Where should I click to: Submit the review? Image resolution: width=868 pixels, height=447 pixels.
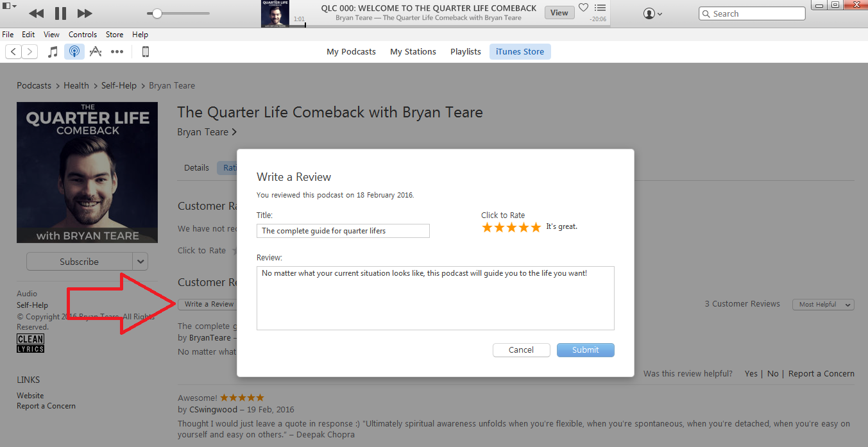pos(586,350)
